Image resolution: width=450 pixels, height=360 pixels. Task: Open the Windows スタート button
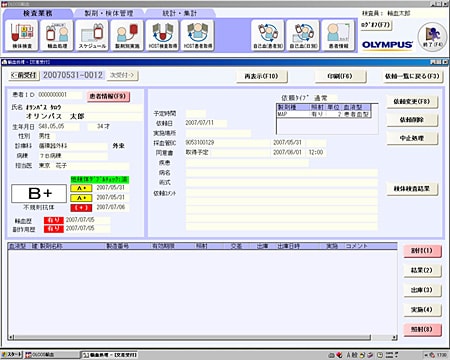coord(12,355)
